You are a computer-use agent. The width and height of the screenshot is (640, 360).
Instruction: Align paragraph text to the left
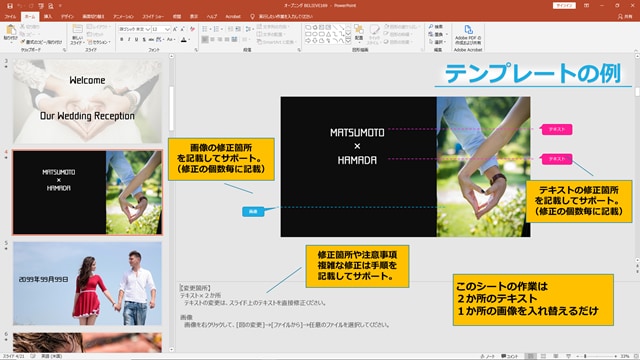pos(205,40)
